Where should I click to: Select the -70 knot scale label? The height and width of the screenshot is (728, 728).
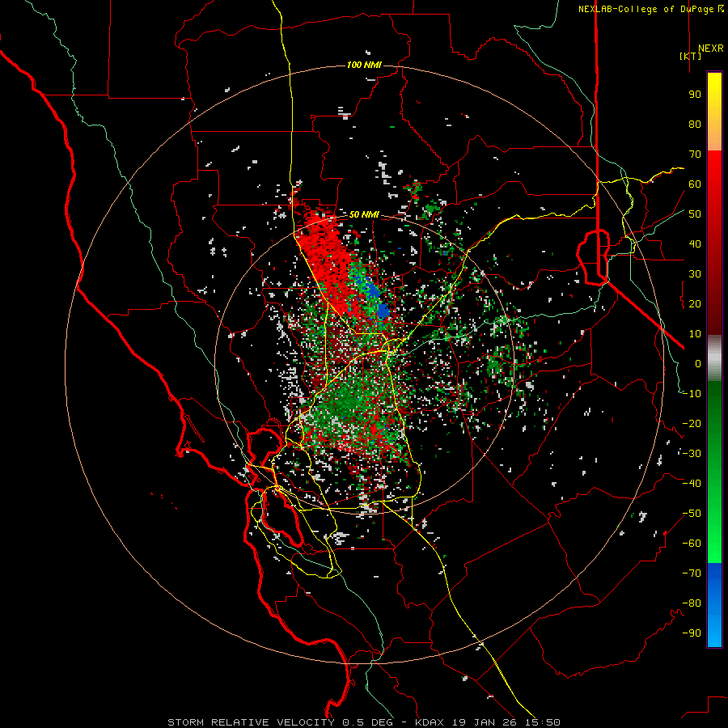(692, 574)
